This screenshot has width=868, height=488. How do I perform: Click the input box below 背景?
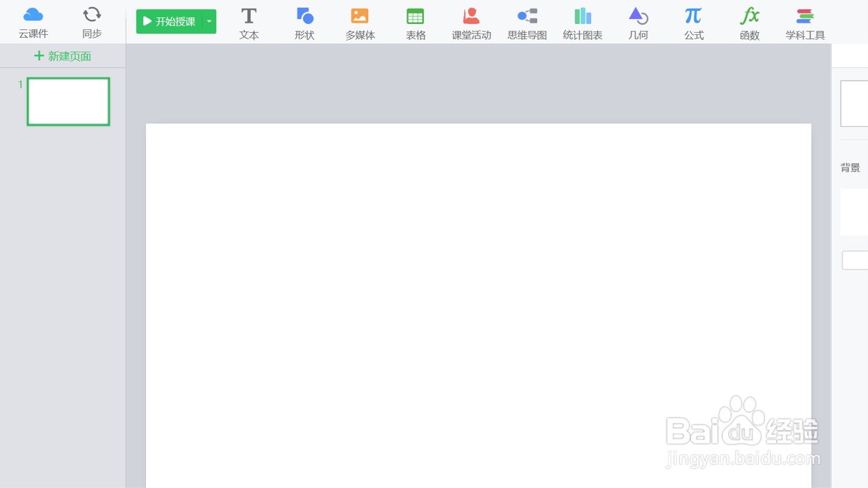pyautogui.click(x=855, y=260)
